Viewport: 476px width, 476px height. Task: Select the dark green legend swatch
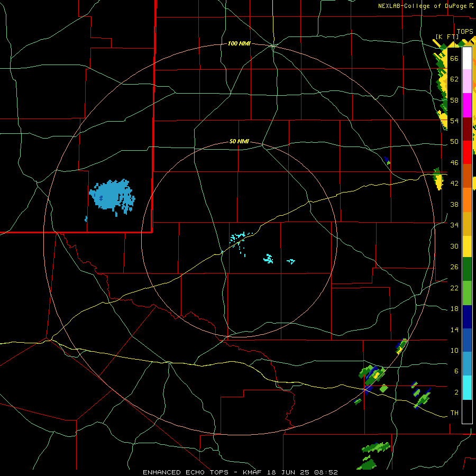467,269
